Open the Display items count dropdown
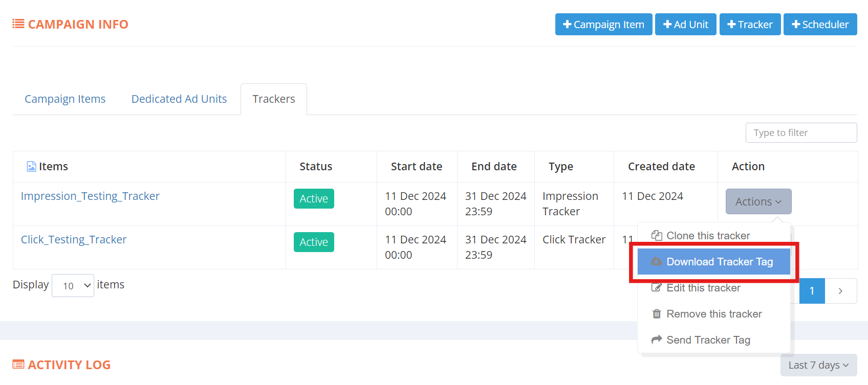Viewport: 868px width, 385px height. point(73,285)
